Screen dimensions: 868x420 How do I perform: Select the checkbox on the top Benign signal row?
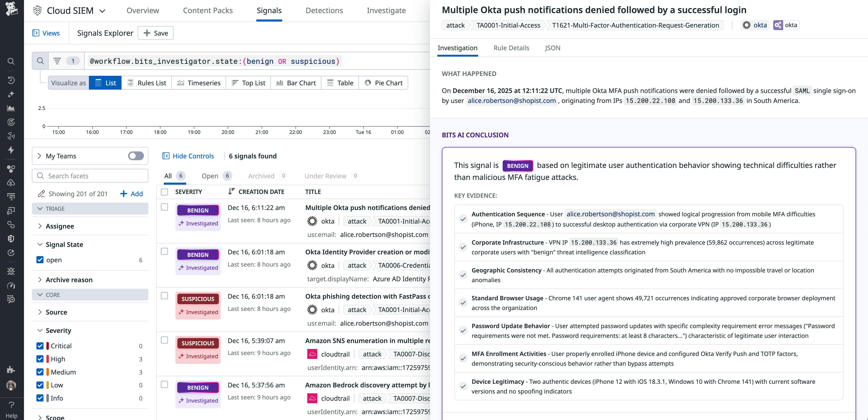tap(165, 208)
